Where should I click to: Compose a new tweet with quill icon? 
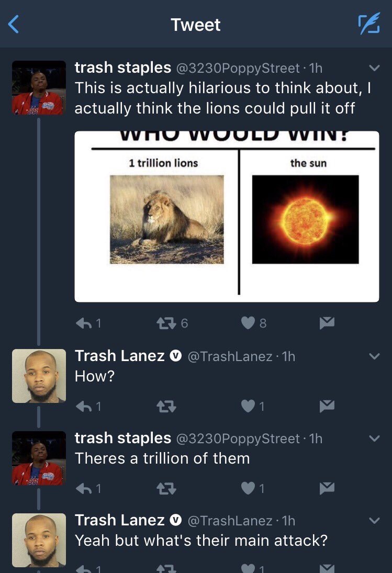pyautogui.click(x=369, y=24)
